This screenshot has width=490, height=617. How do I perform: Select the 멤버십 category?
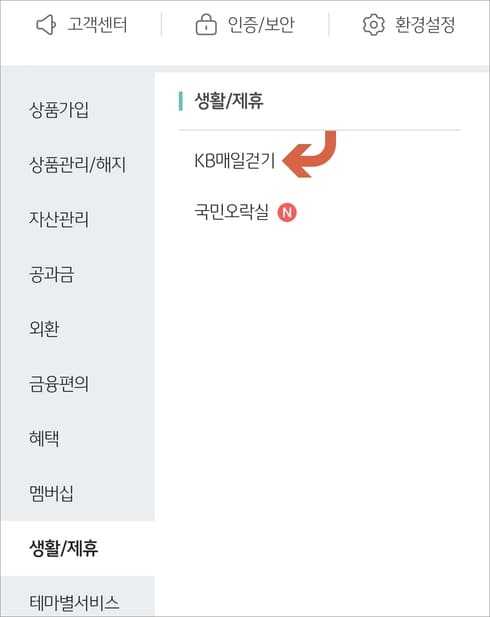pos(78,493)
